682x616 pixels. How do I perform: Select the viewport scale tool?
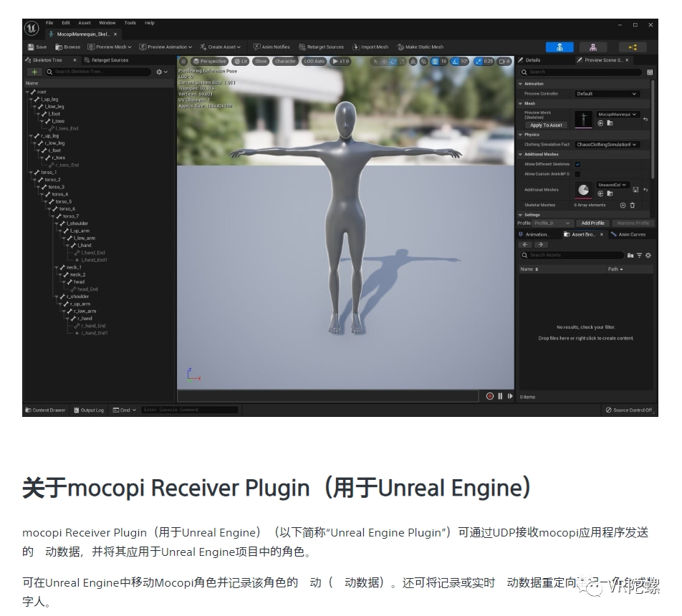(x=402, y=62)
